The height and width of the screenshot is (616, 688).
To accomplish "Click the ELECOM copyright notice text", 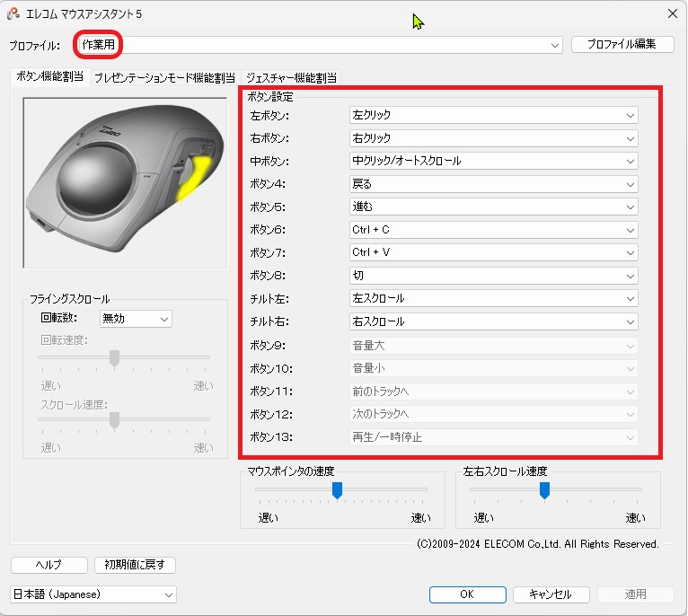I will (537, 544).
